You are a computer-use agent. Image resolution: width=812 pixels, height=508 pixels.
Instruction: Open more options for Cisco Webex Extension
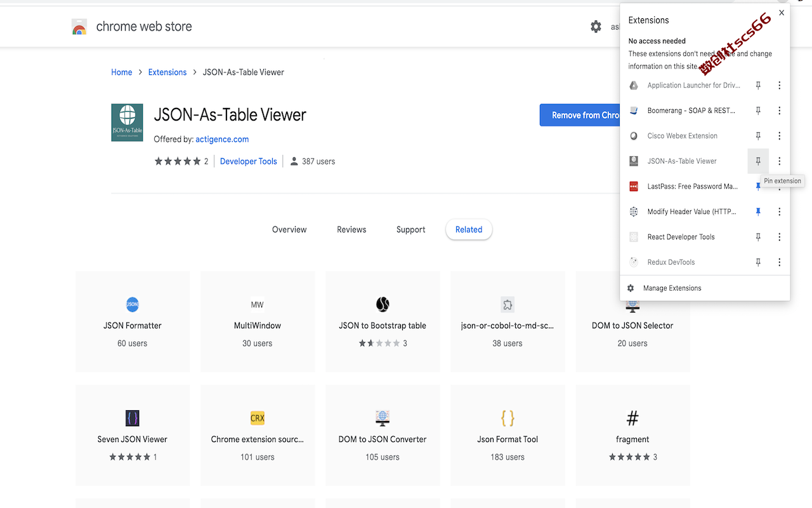780,136
